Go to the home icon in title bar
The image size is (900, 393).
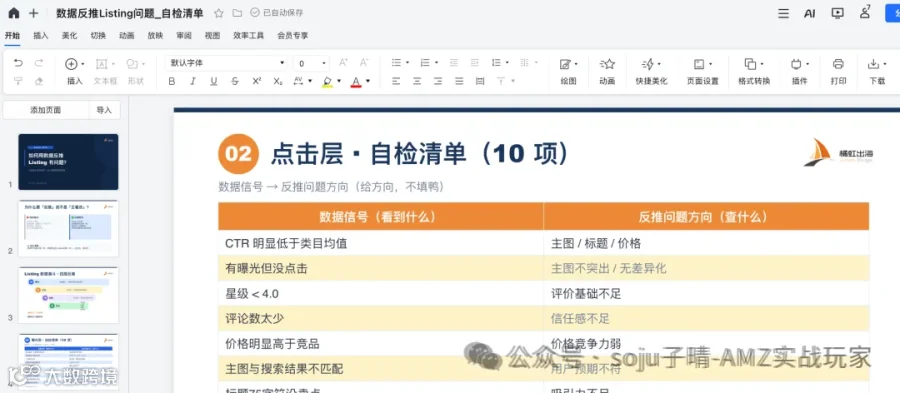pyautogui.click(x=13, y=13)
